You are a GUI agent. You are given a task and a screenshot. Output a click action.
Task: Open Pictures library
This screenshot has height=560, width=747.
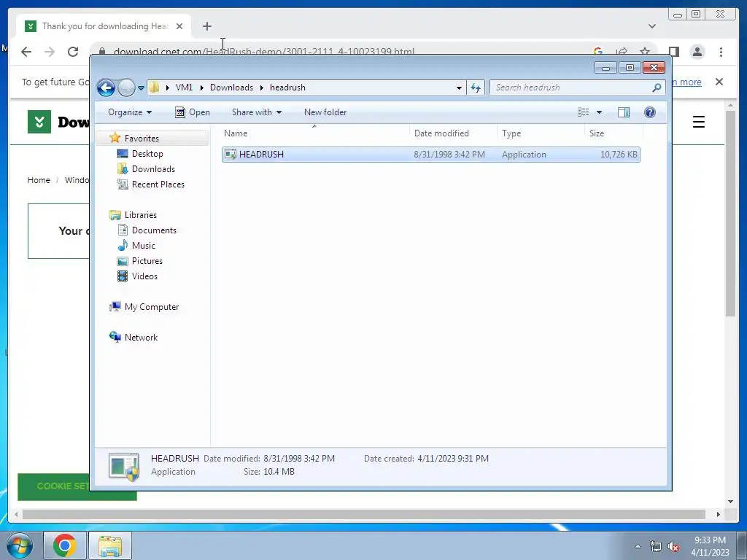point(147,261)
